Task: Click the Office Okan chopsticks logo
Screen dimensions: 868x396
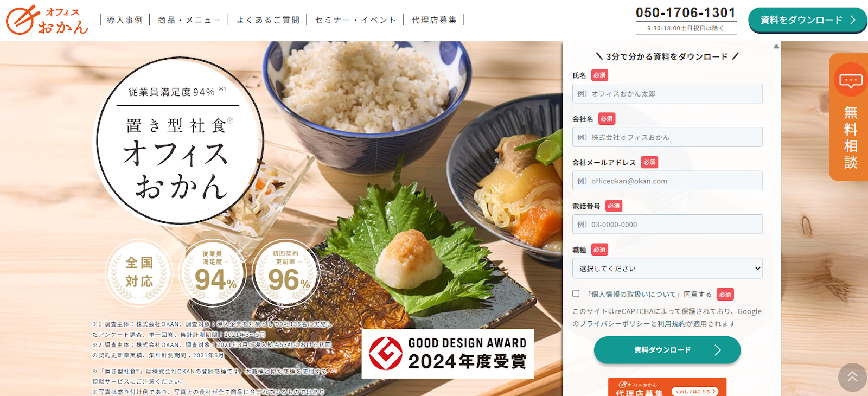Action: (47, 20)
